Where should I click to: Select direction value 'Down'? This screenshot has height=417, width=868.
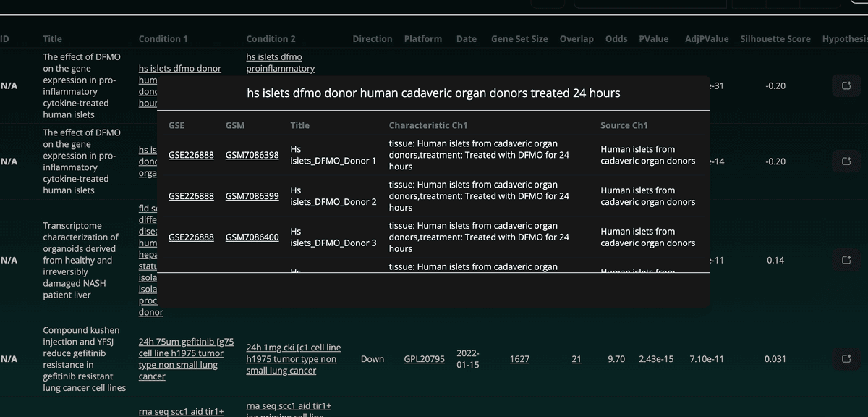click(x=373, y=359)
